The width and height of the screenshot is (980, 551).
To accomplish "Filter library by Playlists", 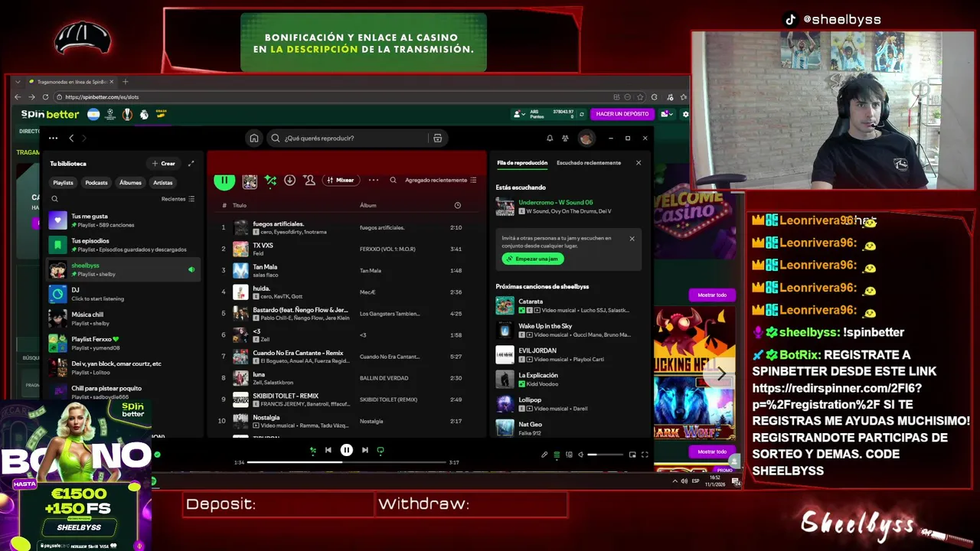I will point(63,182).
